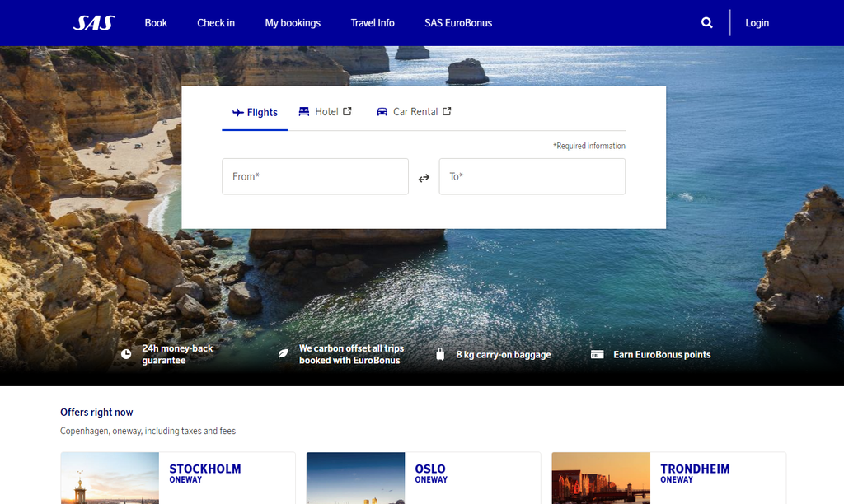Viewport: 844px width, 504px height.
Task: Click the Login link
Action: [x=757, y=23]
